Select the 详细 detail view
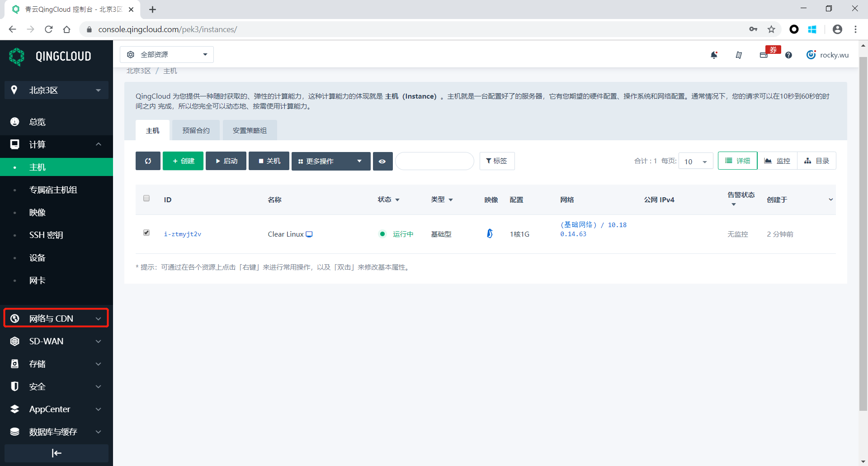This screenshot has width=868, height=466. pyautogui.click(x=737, y=161)
